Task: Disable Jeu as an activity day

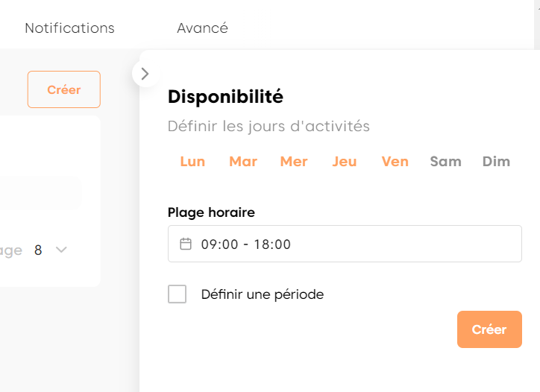Action: tap(345, 162)
